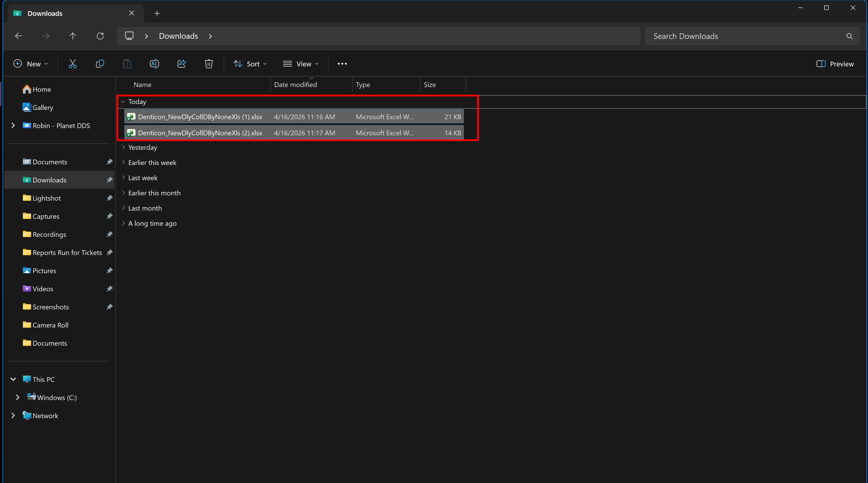The image size is (868, 483).
Task: Open Gallery in the navigation pane
Action: (38, 107)
